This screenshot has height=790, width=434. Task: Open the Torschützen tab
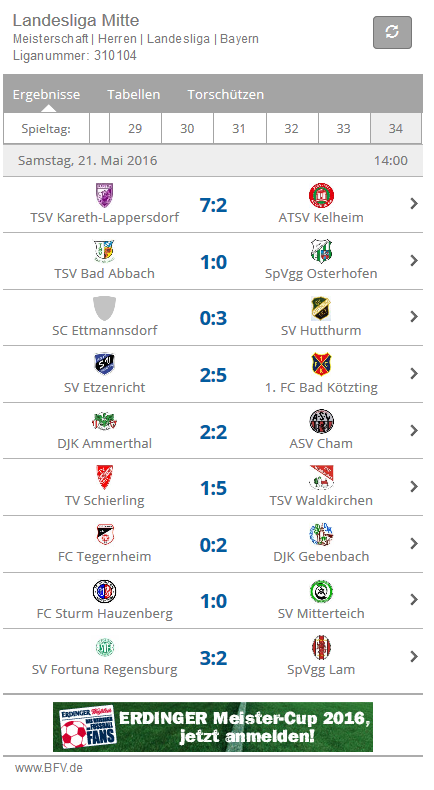226,94
